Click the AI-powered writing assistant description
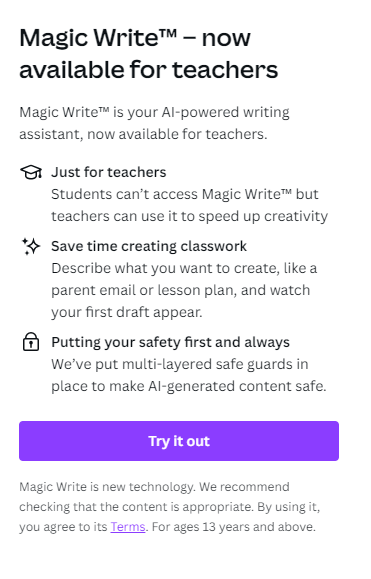 pyautogui.click(x=154, y=123)
